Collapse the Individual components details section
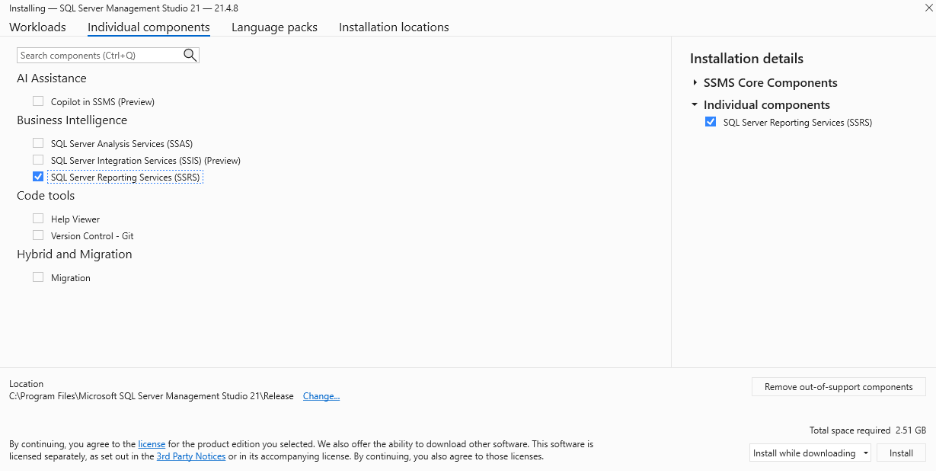This screenshot has width=936, height=471. click(x=695, y=105)
